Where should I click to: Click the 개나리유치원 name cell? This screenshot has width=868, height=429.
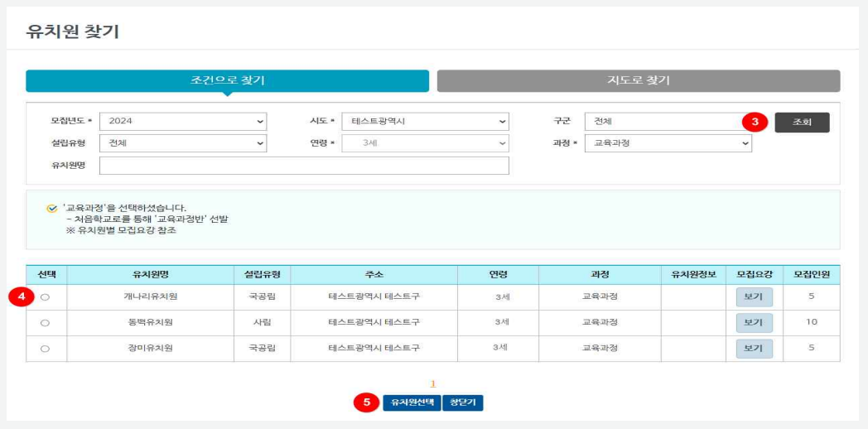click(x=151, y=296)
